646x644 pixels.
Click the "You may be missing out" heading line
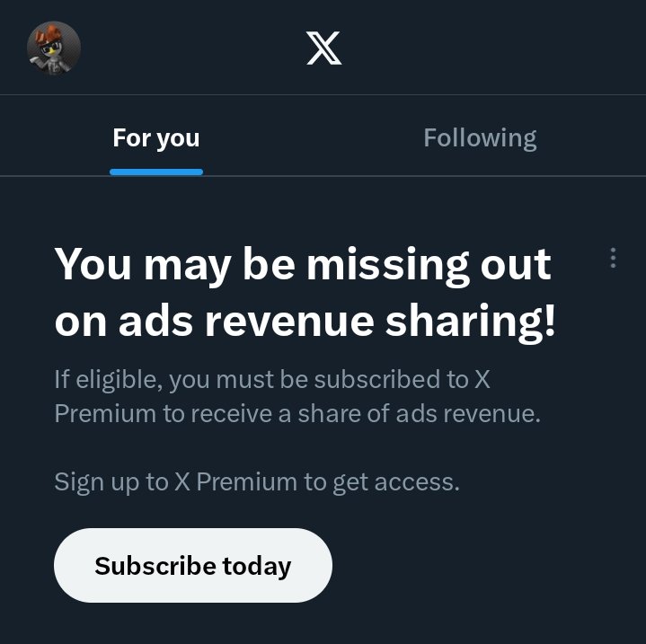(303, 266)
